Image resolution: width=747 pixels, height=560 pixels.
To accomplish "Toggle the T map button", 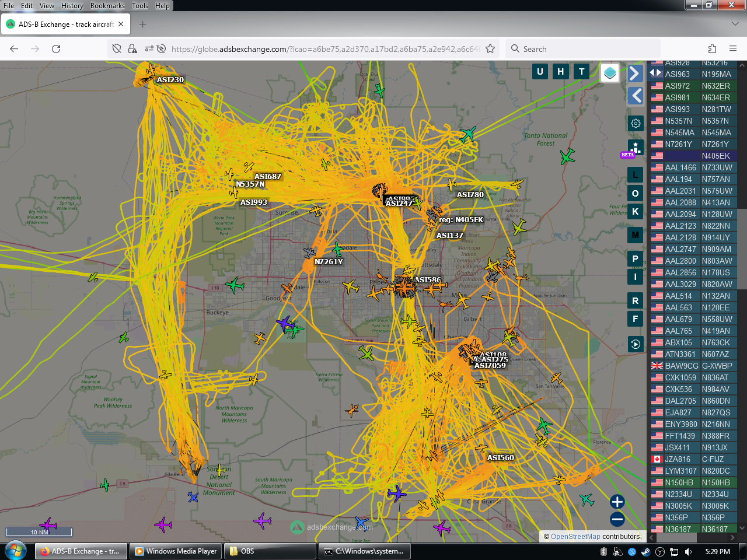I will 582,72.
